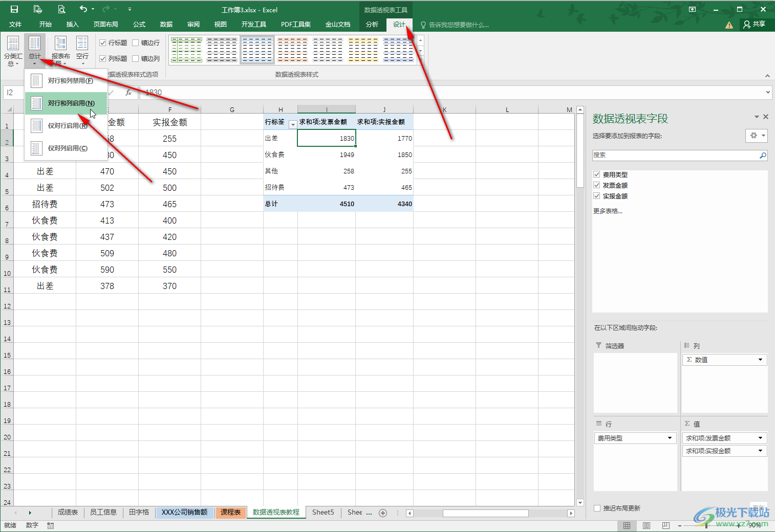This screenshot has height=532, width=775.
Task: Collapse the ribbon with the chevron arrow
Action: 767,76
